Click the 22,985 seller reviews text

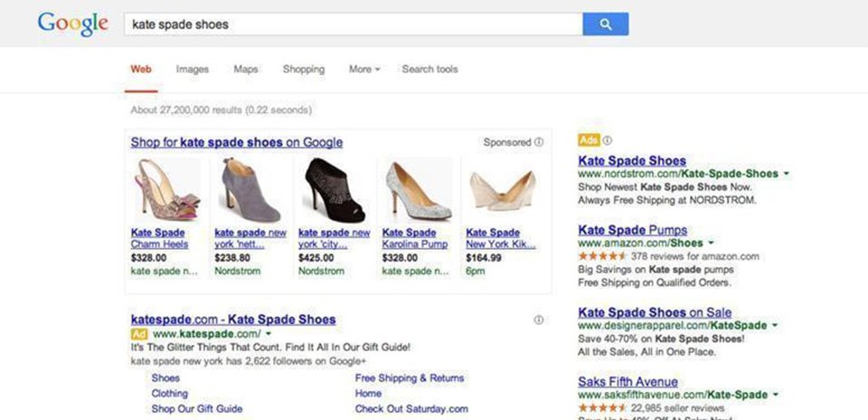(677, 408)
